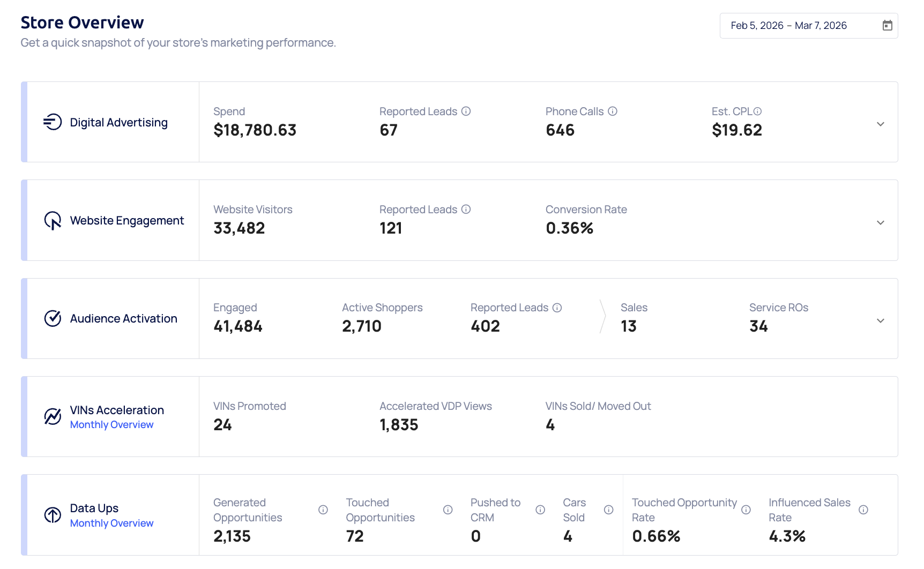
Task: Click the VINs Acceleration chart icon
Action: pos(53,416)
